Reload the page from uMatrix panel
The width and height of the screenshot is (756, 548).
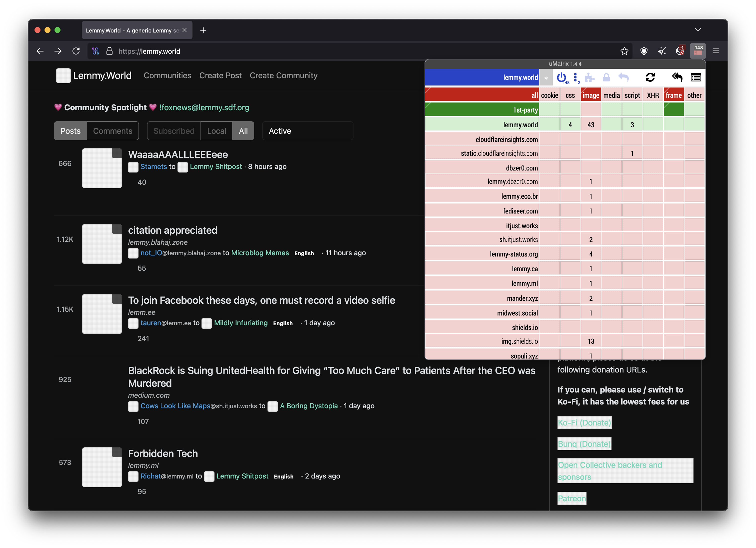point(650,78)
